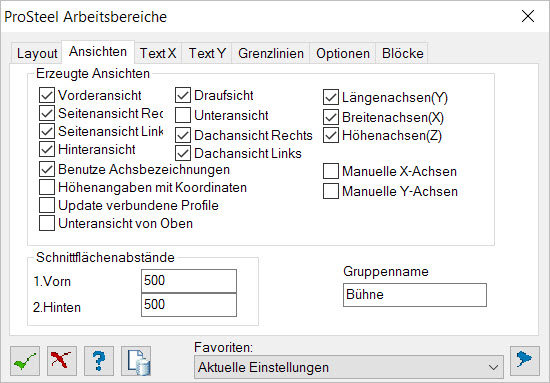Viewport: 550px width, 383px height.
Task: Enable the Unteransicht checkbox
Action: 183,115
